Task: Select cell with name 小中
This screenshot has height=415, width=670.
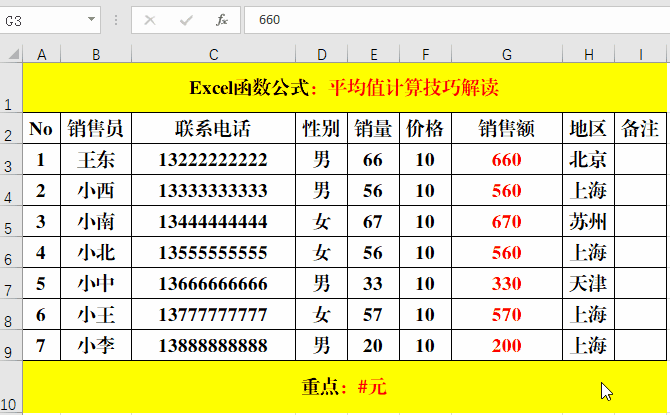Action: (96, 283)
